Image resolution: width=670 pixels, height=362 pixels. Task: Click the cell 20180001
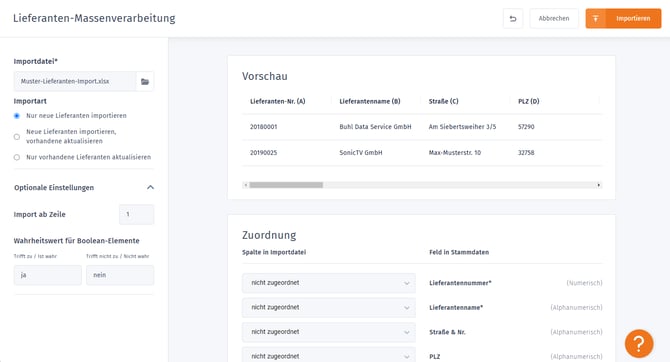point(263,127)
